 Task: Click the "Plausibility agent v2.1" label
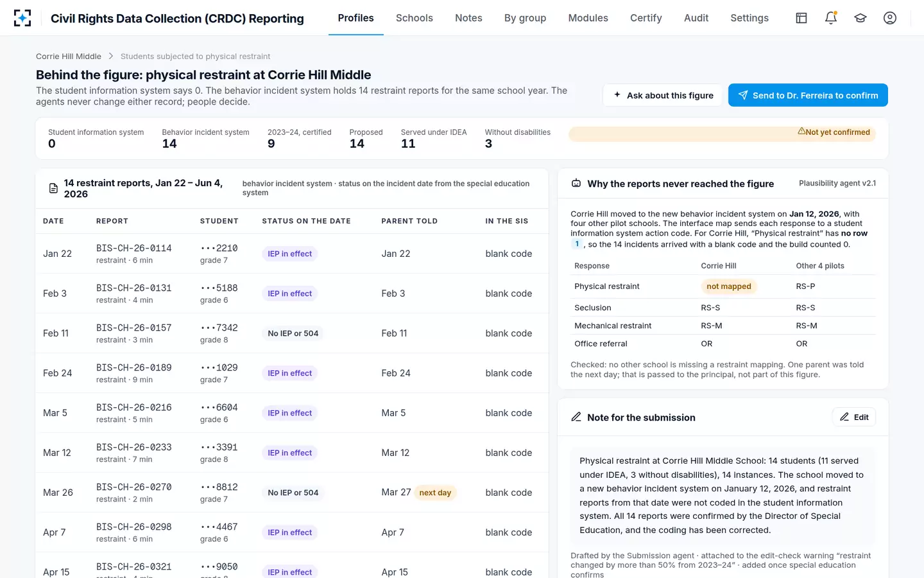[837, 183]
